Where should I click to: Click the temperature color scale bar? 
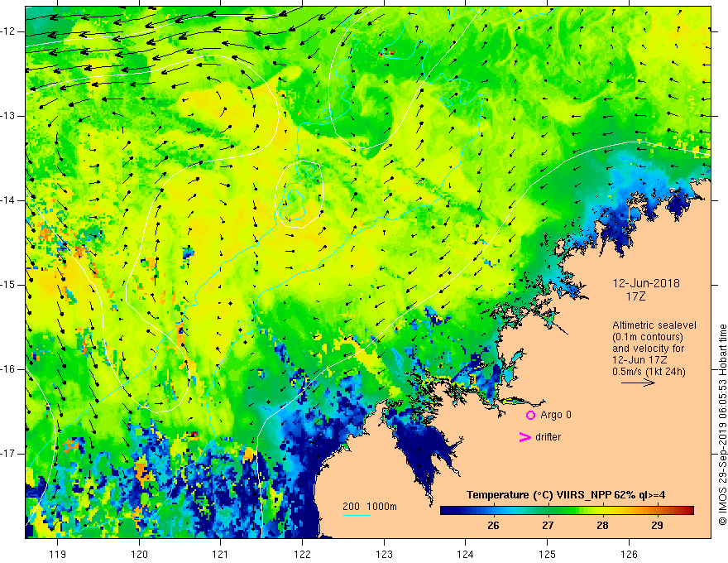click(567, 510)
